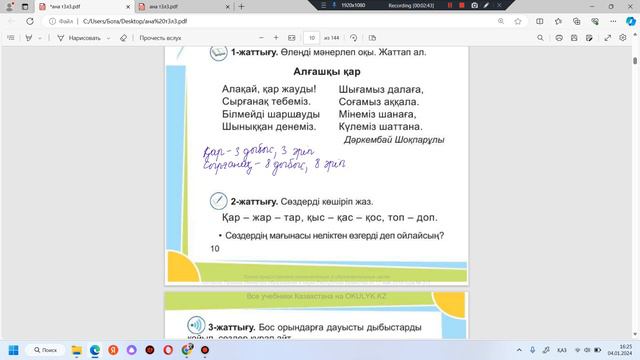Open Edge Settings and more menu
Image resolution: width=640 pixels, height=360 pixels.
pos(613,21)
